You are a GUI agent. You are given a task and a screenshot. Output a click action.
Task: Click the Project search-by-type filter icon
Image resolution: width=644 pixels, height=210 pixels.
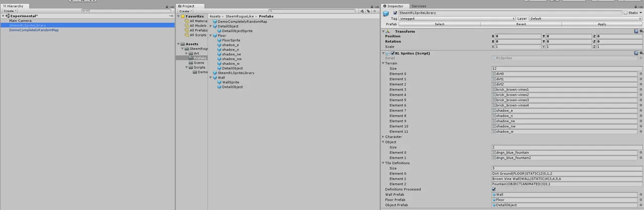tap(362, 11)
